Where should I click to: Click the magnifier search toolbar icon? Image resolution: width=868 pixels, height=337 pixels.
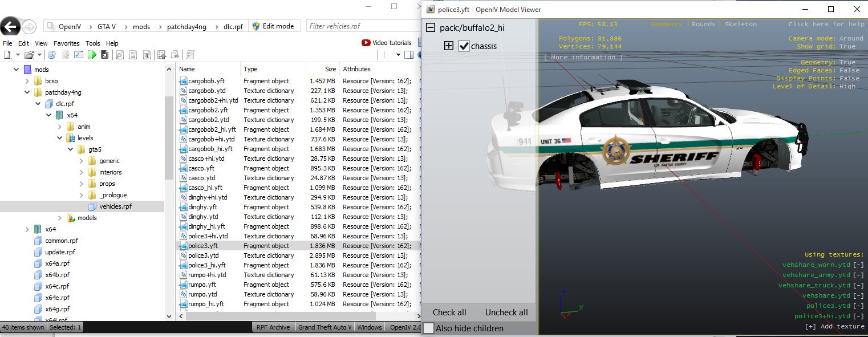click(120, 55)
